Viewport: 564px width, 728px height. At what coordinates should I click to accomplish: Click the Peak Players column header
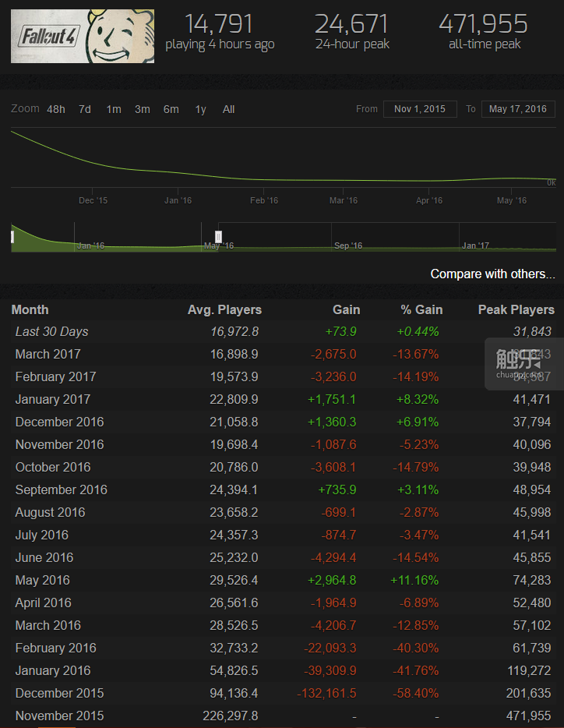click(x=516, y=309)
